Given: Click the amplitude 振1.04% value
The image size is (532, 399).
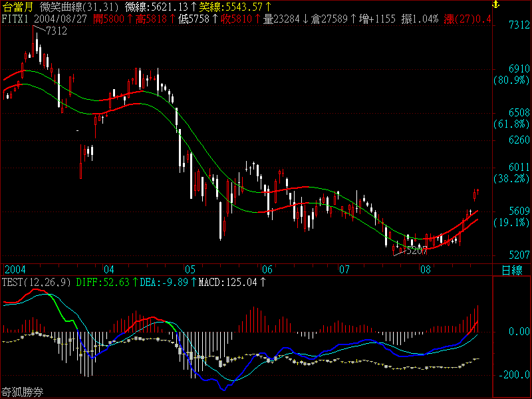Looking at the screenshot, I should point(420,19).
